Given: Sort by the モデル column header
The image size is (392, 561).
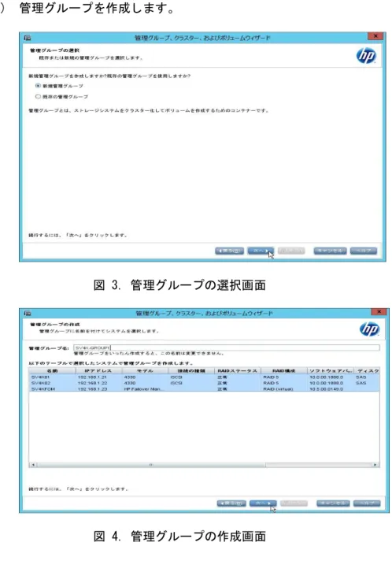Looking at the screenshot, I should (x=145, y=370).
